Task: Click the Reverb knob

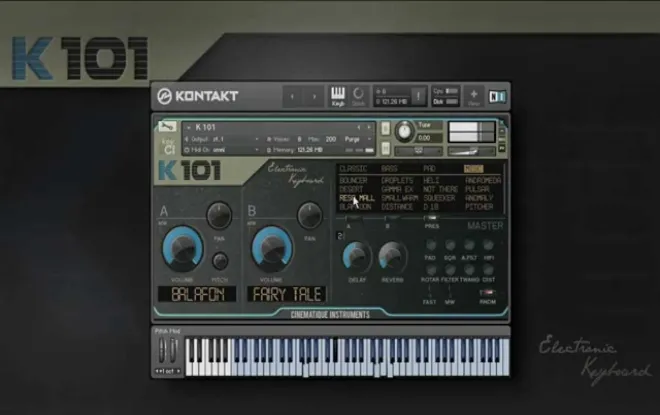Action: 392,256
